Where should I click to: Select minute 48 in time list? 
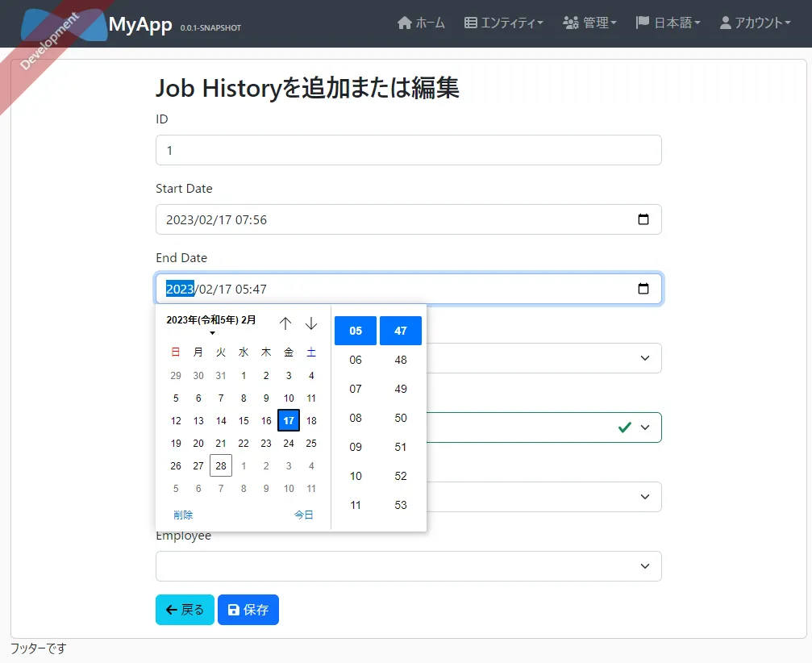(401, 360)
